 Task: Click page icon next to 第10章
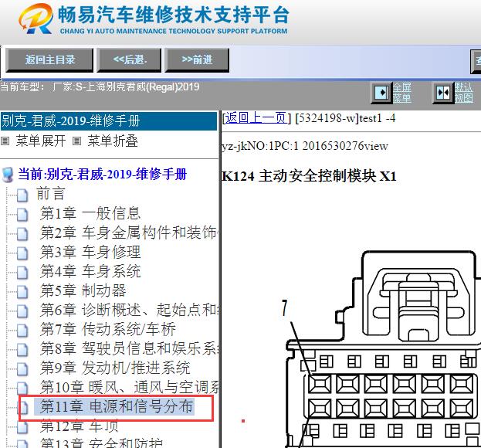(x=22, y=389)
